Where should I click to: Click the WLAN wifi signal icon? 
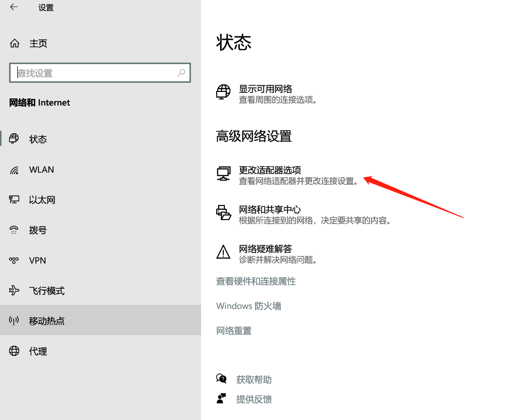[x=14, y=170]
